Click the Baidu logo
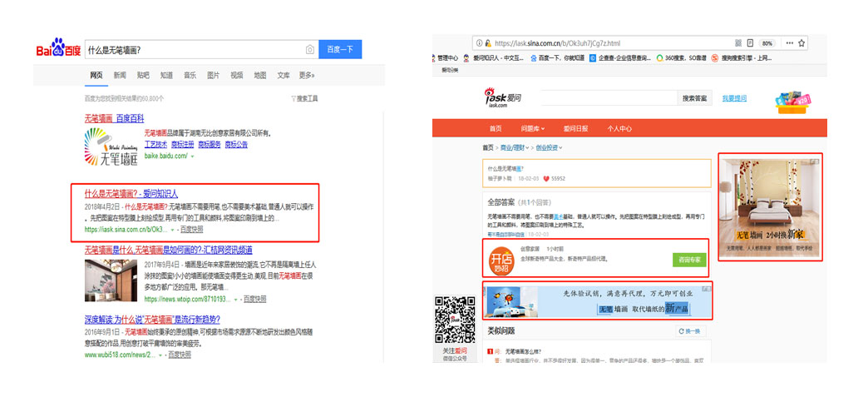 pyautogui.click(x=58, y=49)
